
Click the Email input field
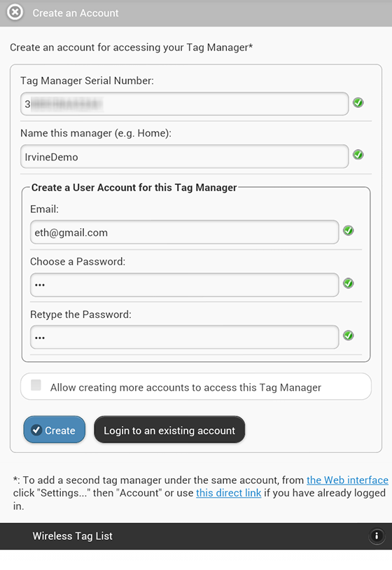(185, 232)
